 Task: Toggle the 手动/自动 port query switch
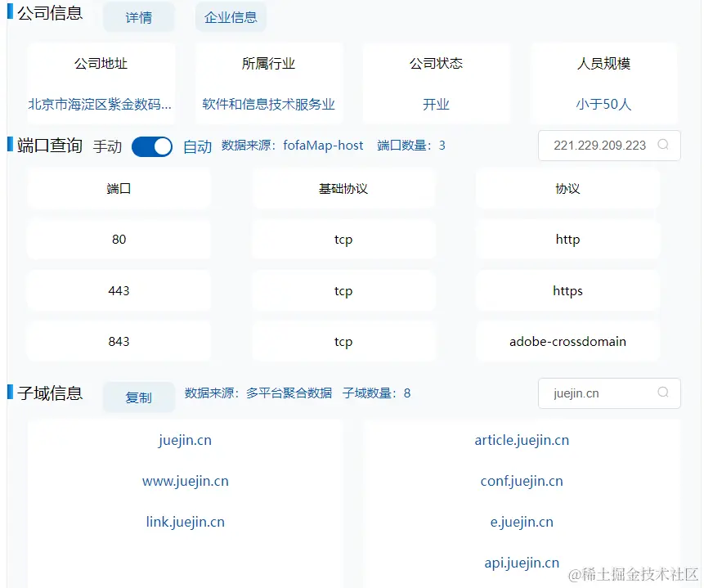[152, 147]
